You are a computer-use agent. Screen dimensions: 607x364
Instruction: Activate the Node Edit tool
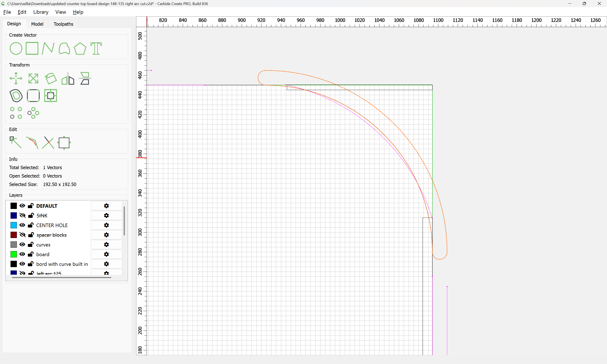(15, 143)
